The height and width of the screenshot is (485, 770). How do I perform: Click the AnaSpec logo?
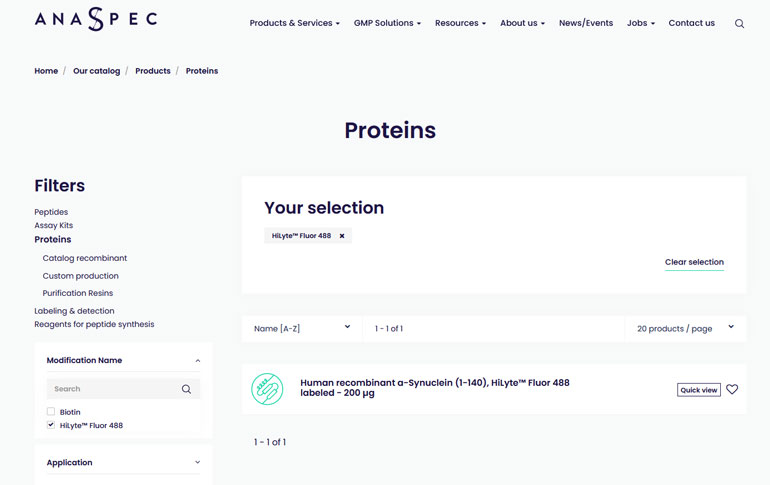point(96,19)
